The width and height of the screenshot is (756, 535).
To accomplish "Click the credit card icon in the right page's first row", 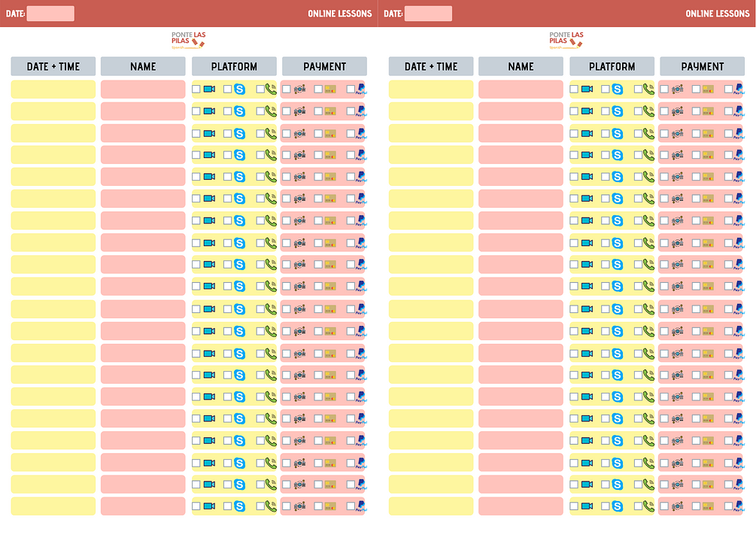I will [709, 90].
